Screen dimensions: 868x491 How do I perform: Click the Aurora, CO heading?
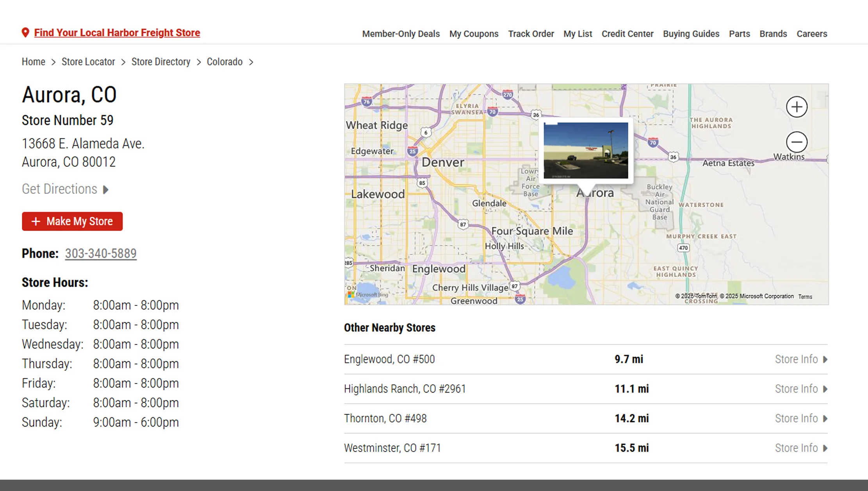69,95
